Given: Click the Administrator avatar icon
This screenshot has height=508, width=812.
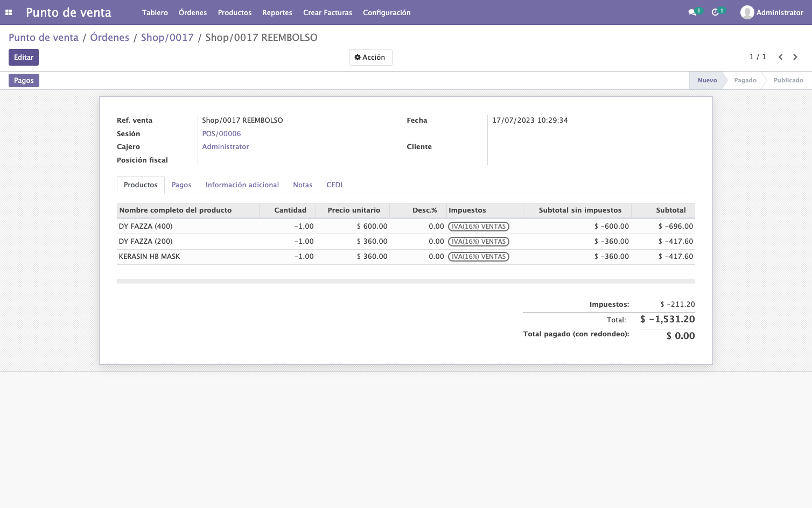Looking at the screenshot, I should click(747, 12).
